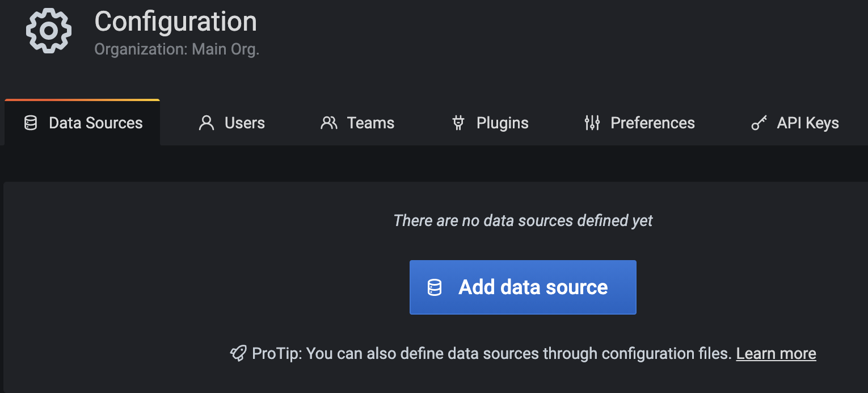Click the Organization: Main Org. subtitle

[176, 49]
